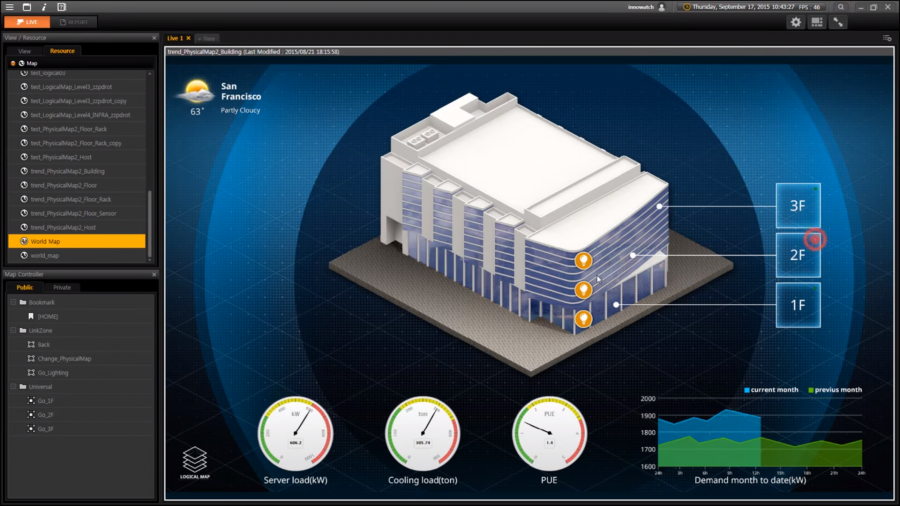The width and height of the screenshot is (900, 506).
Task: Click the Go_1F universal zone icon
Action: click(31, 400)
